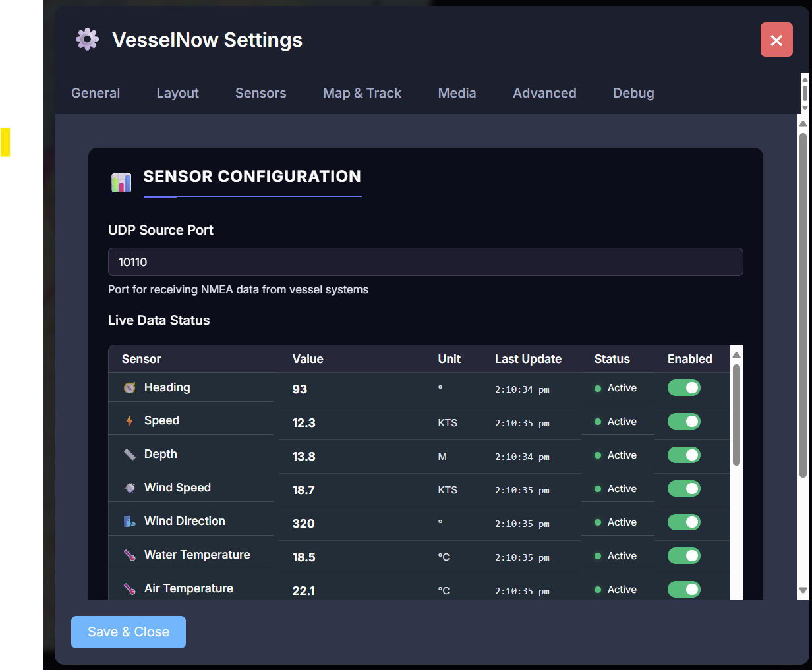Image resolution: width=812 pixels, height=670 pixels.
Task: Select the lightning bolt icon for Speed
Action: [129, 420]
